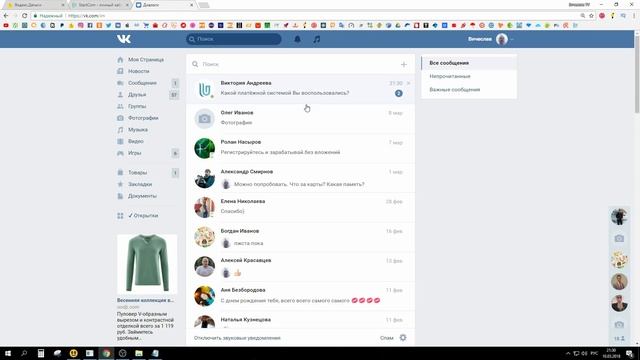Click the green pullover ad image
Viewport: 640px width, 360px height.
tap(147, 264)
